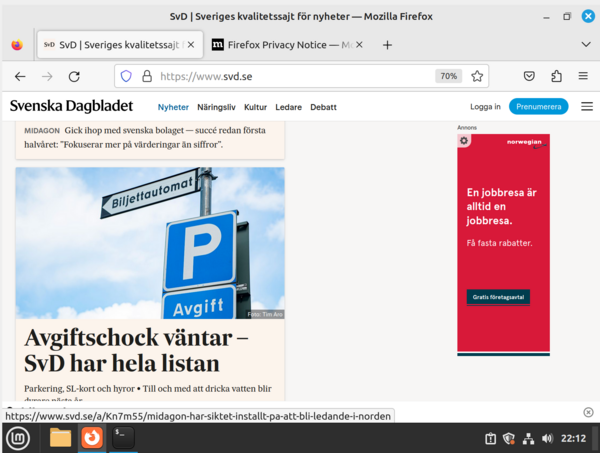Screen dimensions: 600x453
Task: Open the Ledare section
Action: point(289,107)
